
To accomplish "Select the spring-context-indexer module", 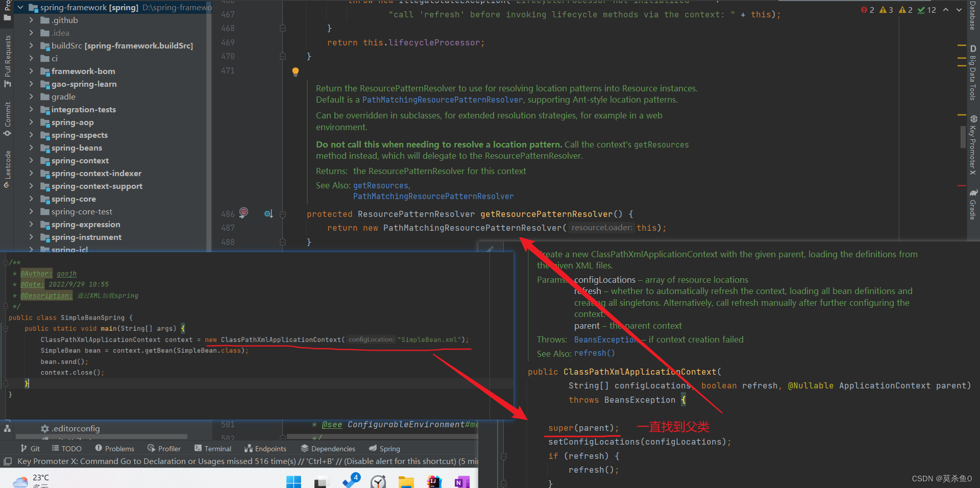I will (x=96, y=174).
